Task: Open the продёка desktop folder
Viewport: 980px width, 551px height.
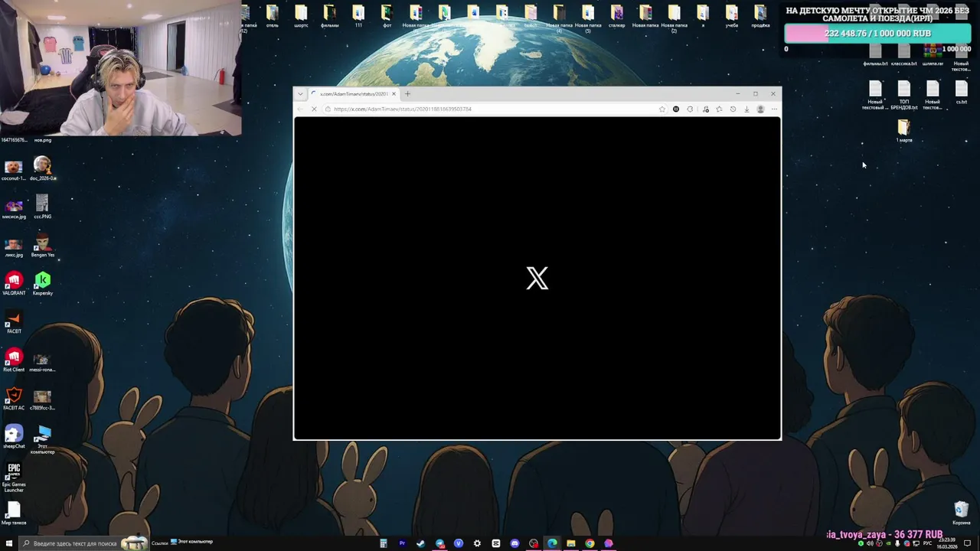Action: click(760, 16)
